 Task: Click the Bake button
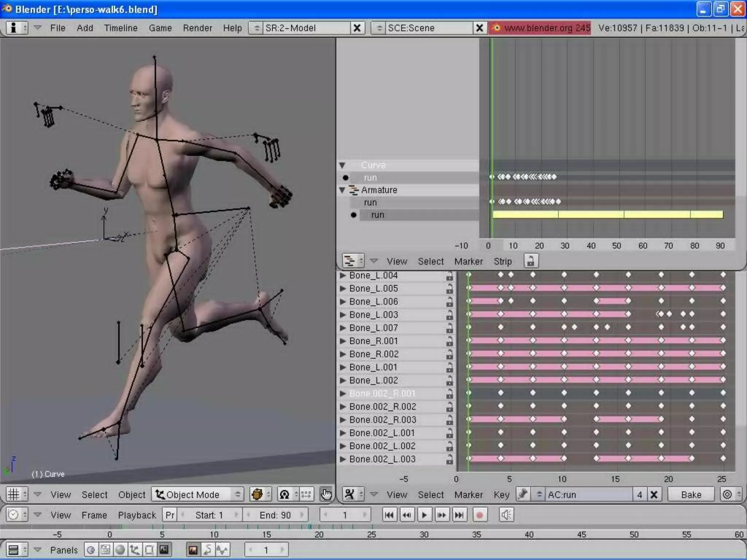point(691,495)
